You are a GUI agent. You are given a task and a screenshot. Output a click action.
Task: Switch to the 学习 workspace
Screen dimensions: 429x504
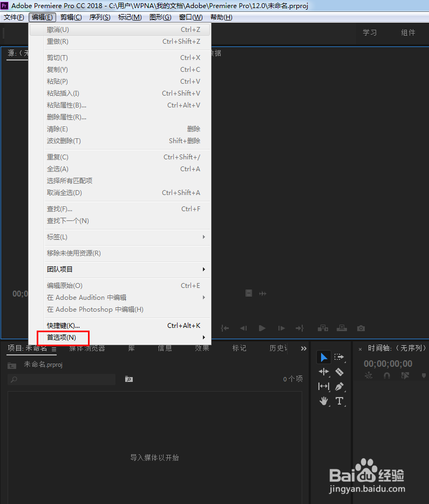pyautogui.click(x=370, y=32)
